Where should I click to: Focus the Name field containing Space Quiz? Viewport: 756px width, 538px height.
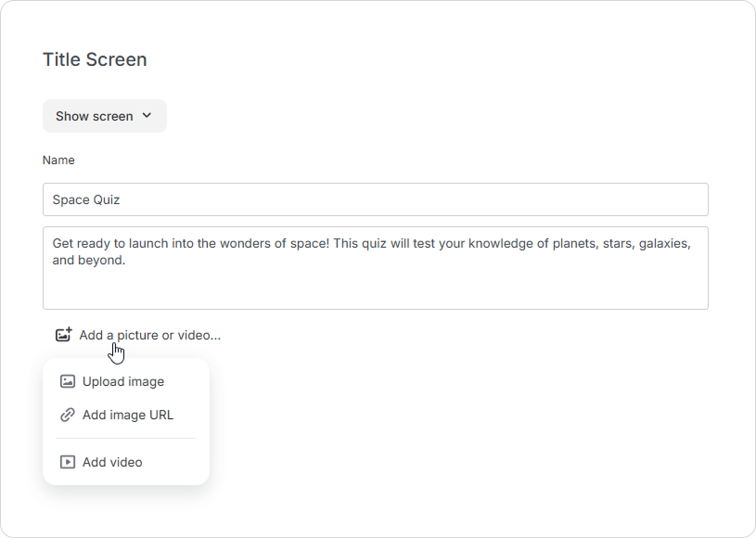click(376, 199)
